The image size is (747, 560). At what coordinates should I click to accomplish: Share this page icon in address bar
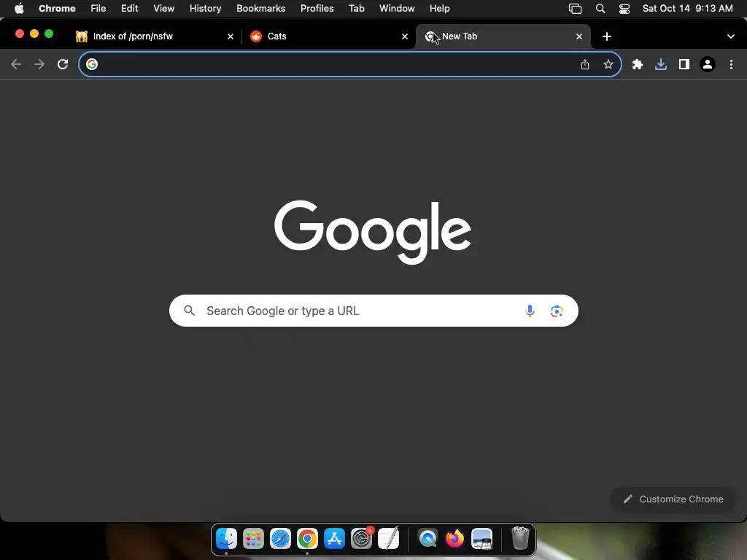pyautogui.click(x=585, y=64)
